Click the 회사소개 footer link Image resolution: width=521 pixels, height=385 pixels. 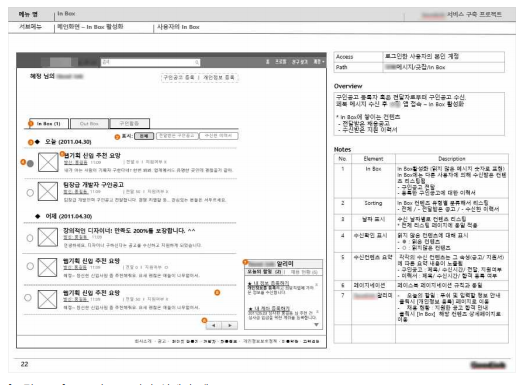(x=143, y=341)
